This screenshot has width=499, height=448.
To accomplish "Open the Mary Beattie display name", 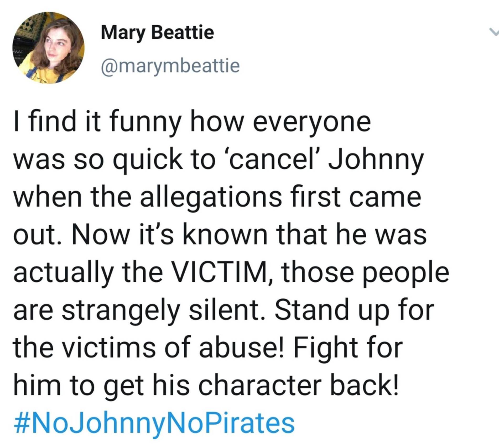I will click(x=157, y=33).
